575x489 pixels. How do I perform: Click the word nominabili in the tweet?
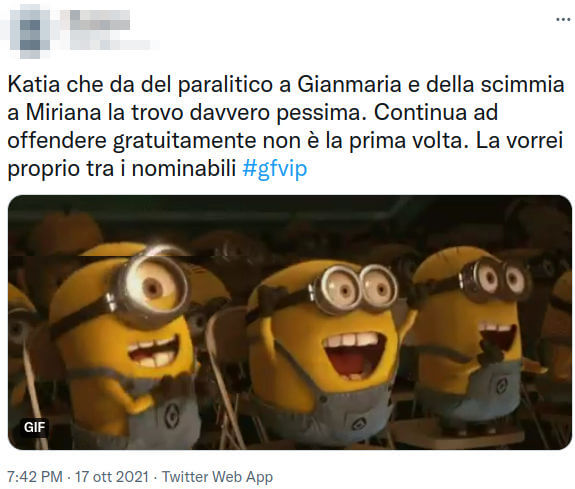pyautogui.click(x=183, y=169)
